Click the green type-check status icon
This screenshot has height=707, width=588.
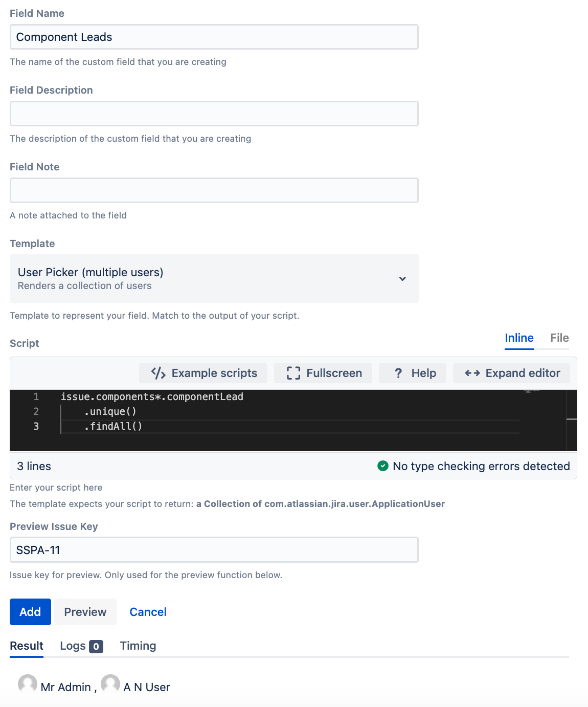click(382, 466)
